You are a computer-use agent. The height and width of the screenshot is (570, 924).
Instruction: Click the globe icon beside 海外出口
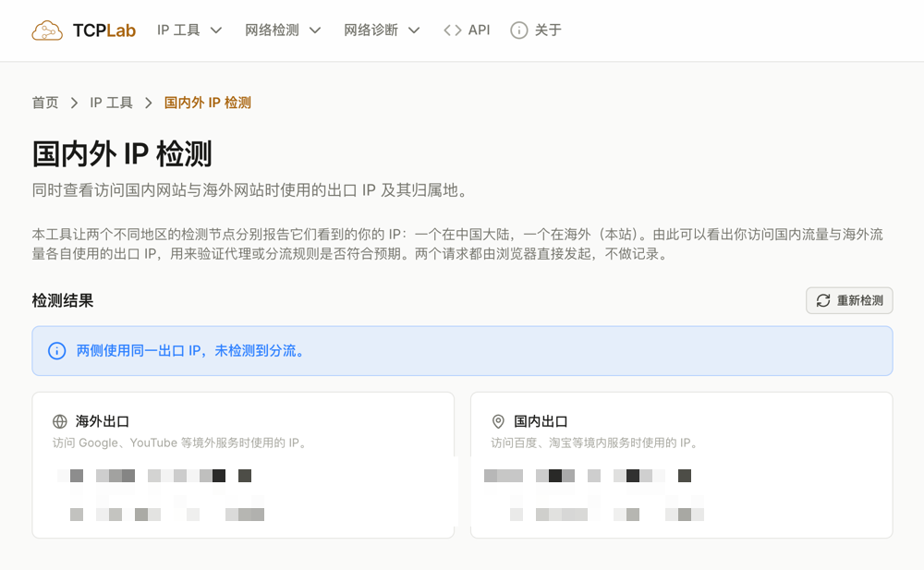[x=60, y=421]
